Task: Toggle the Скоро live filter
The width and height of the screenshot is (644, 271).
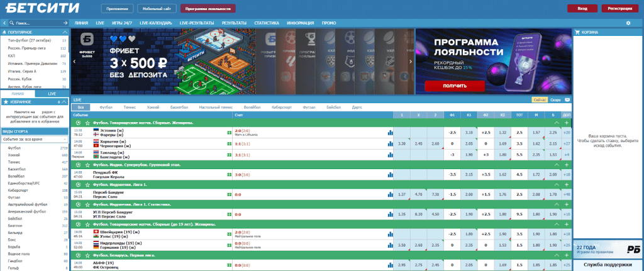Action: [555, 99]
